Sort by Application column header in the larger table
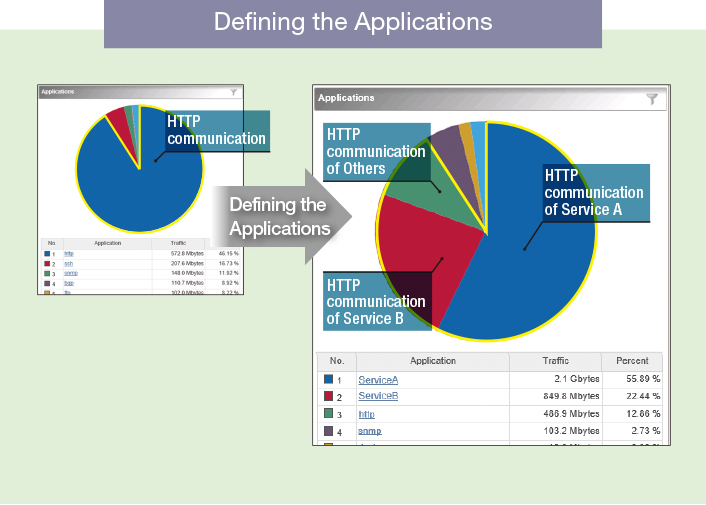 [433, 361]
